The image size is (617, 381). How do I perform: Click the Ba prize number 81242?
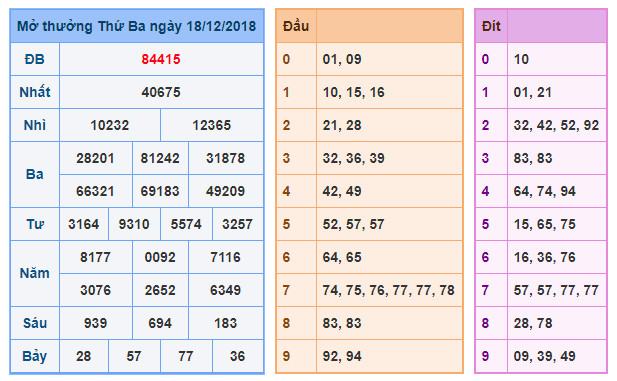pos(160,159)
